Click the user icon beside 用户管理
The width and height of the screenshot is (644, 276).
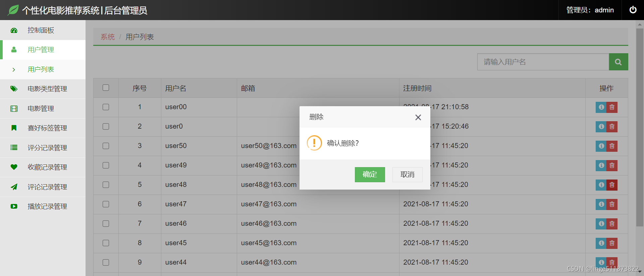[x=14, y=50]
